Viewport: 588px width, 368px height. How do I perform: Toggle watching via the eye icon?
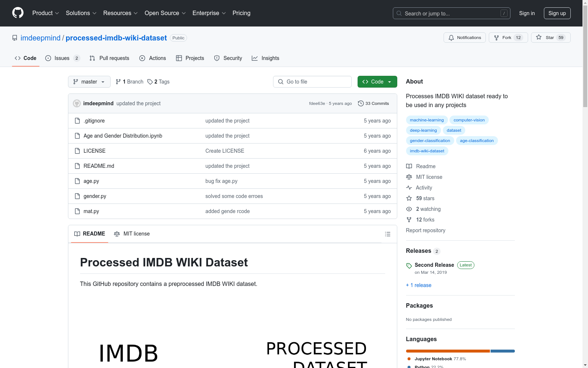(x=409, y=209)
